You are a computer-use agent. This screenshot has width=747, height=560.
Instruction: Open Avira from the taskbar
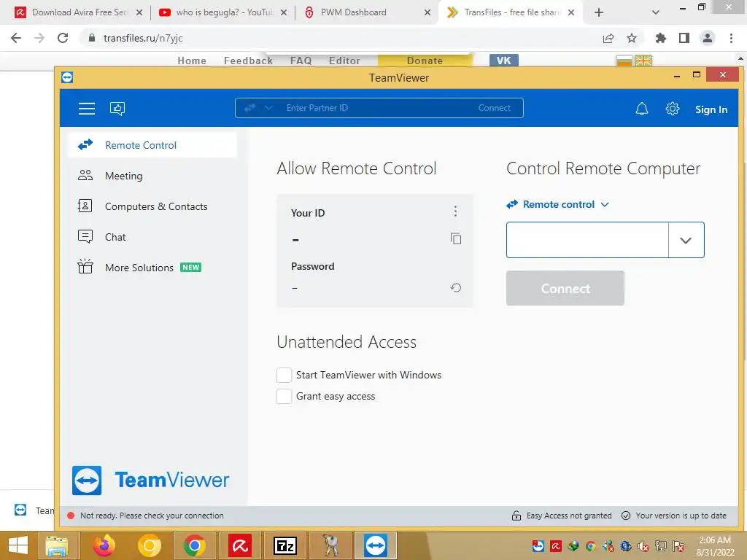(240, 545)
